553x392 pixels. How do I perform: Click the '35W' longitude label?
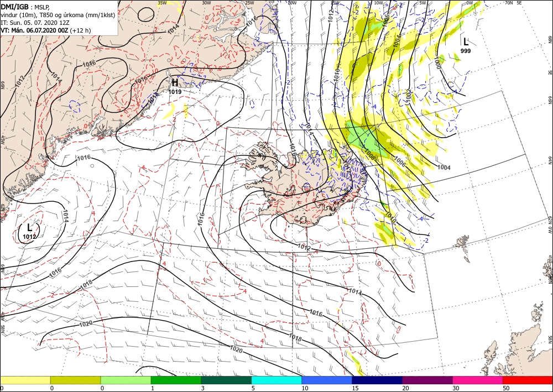(162, 3)
